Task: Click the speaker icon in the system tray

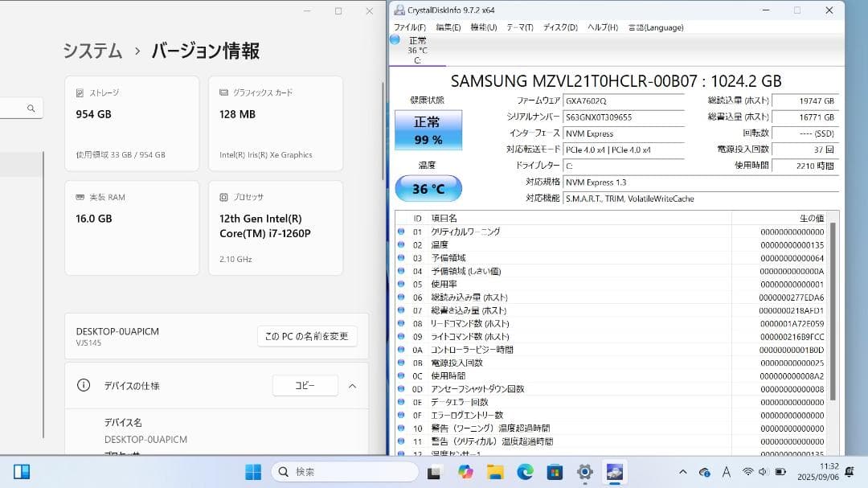Action: tap(762, 473)
